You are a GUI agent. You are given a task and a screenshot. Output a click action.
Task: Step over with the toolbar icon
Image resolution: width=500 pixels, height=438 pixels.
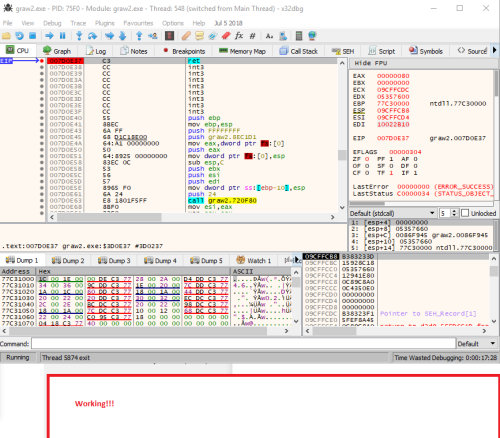click(x=92, y=36)
